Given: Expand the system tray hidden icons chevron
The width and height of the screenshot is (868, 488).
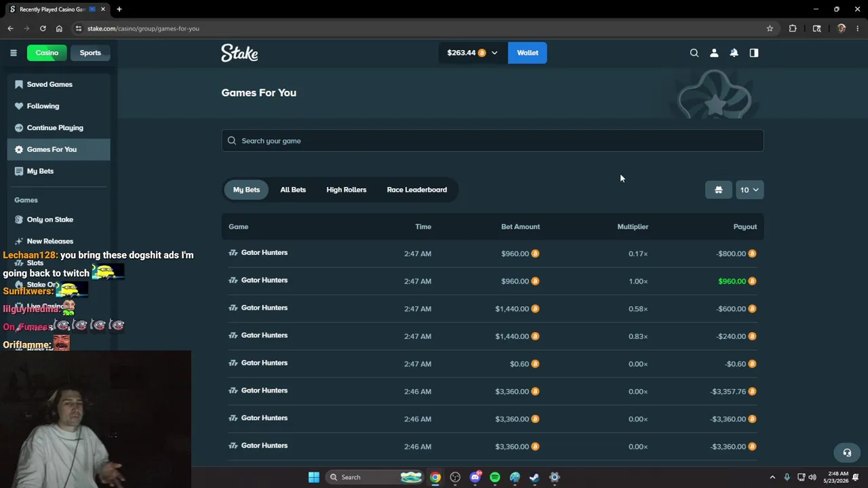Looking at the screenshot, I should (x=772, y=477).
